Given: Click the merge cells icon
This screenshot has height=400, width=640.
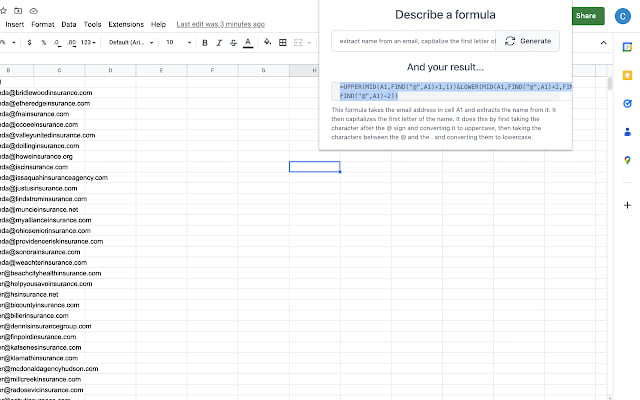Looking at the screenshot, I should click(x=298, y=42).
